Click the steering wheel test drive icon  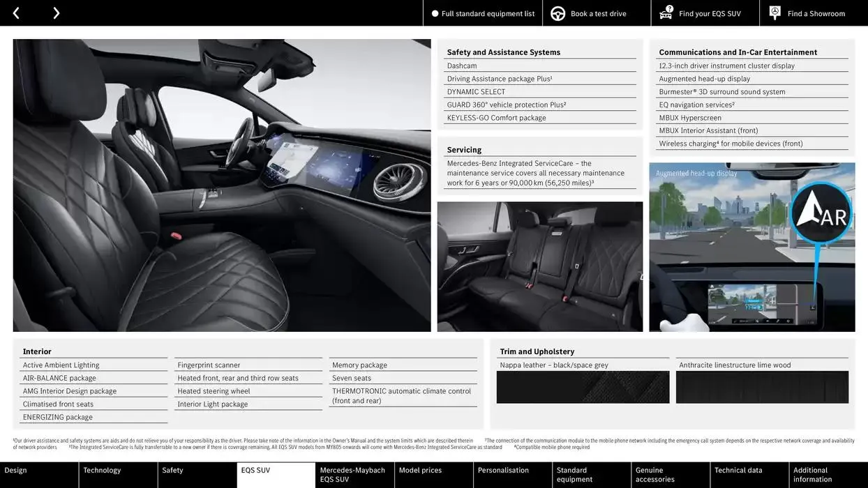click(557, 13)
